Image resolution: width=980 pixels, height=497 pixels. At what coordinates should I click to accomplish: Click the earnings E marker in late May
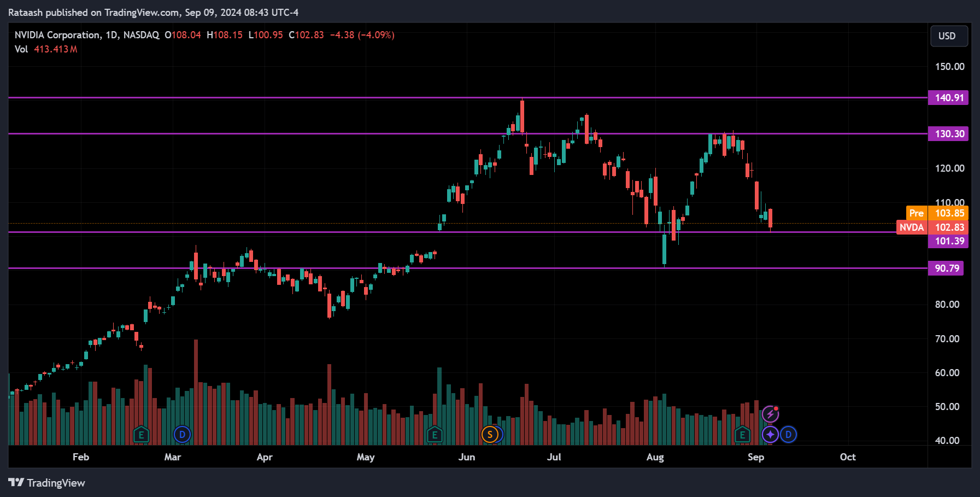(x=435, y=435)
